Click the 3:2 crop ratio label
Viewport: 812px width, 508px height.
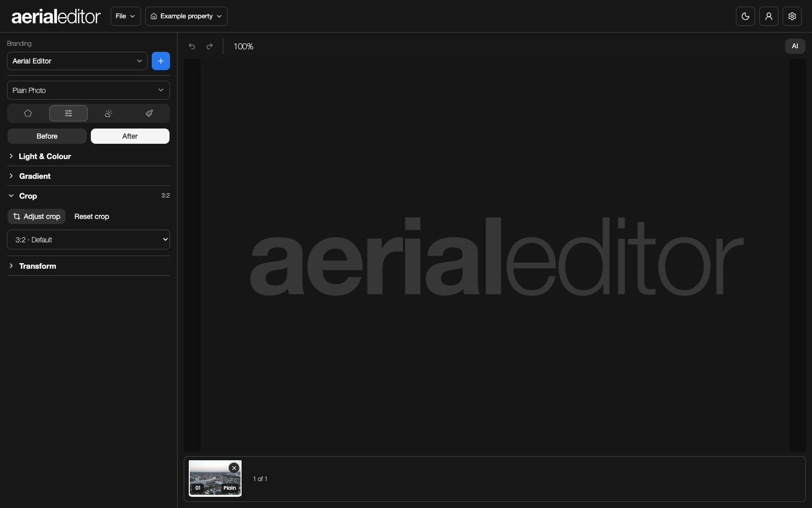(x=165, y=196)
